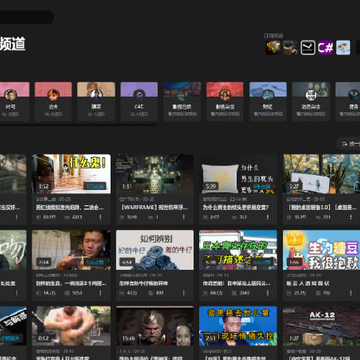The width and height of the screenshot is (360, 360).
Task: Open the three-dot menu on the WARFRAME video card
Action: coord(183,217)
